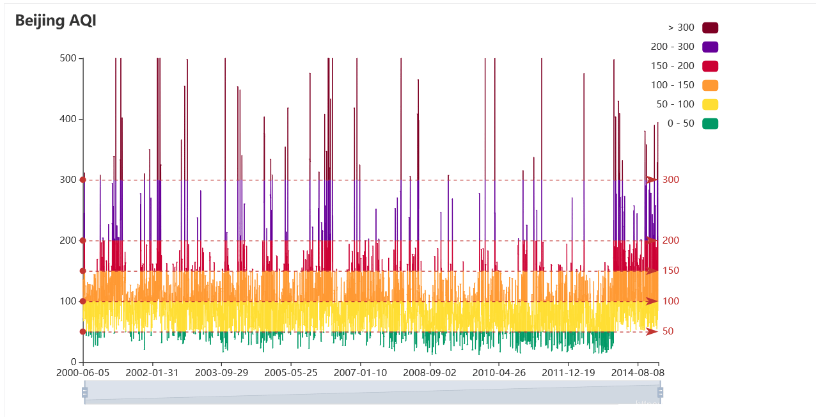816x417 pixels.
Task: Click the '100 - 150' legend label
Action: click(672, 85)
